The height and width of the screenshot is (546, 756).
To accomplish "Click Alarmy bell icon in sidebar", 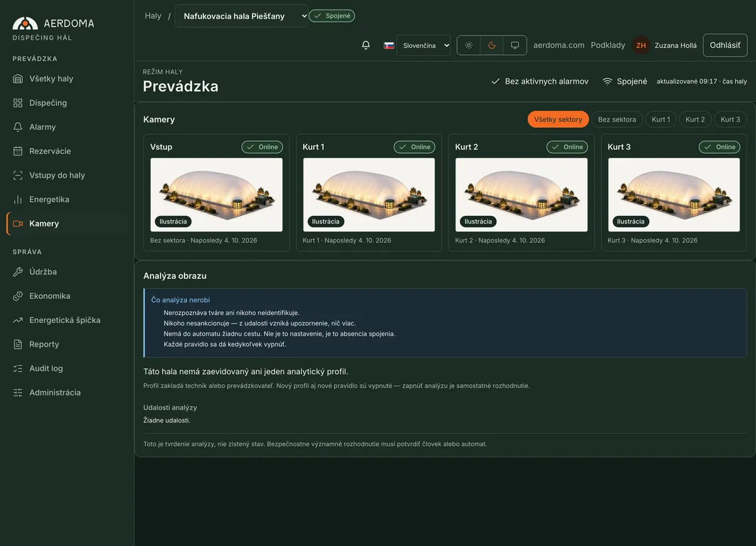I will pos(18,127).
